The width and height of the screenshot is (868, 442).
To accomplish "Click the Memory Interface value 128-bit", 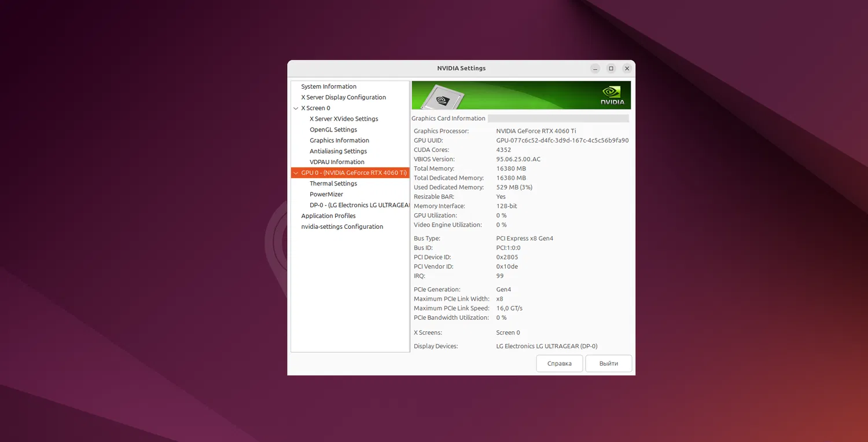I will point(506,206).
